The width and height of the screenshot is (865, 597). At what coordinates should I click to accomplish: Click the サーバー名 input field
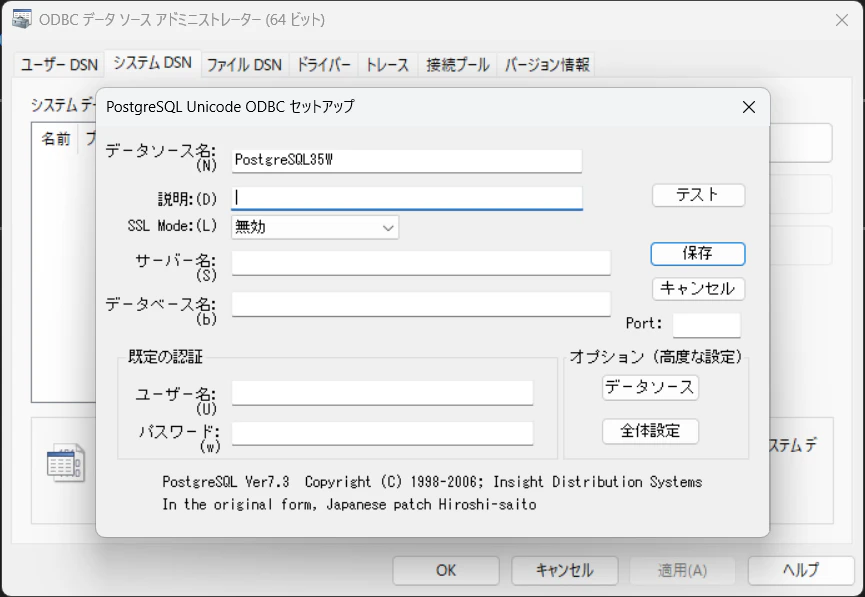point(421,263)
